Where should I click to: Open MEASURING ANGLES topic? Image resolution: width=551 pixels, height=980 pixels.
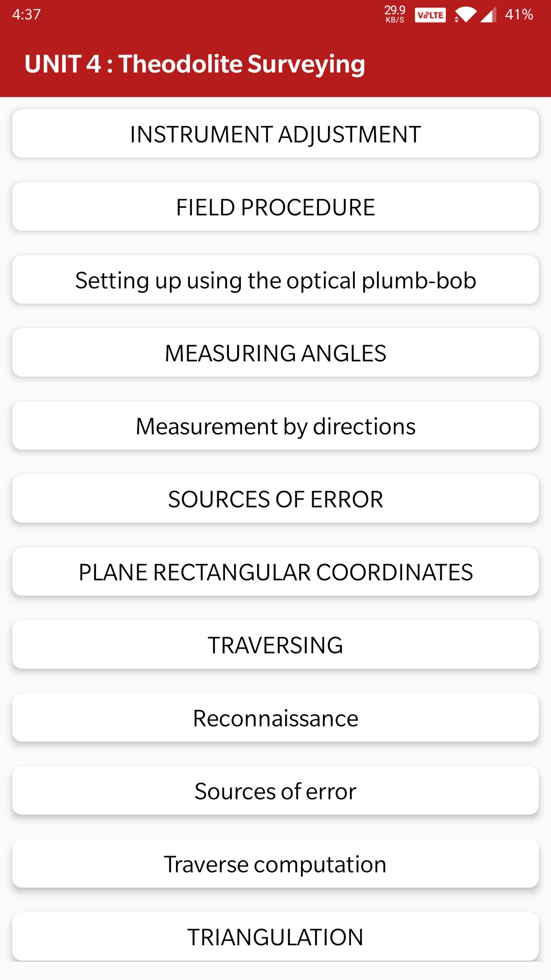click(x=275, y=353)
